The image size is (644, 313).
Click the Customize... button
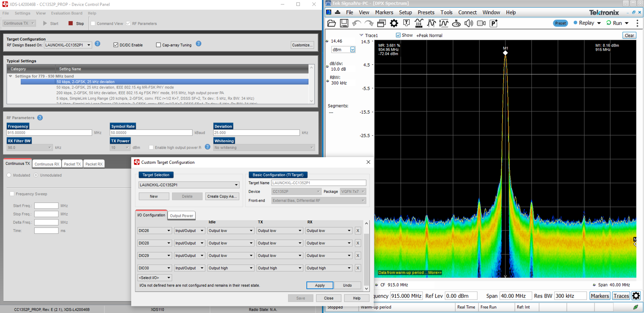tap(302, 45)
